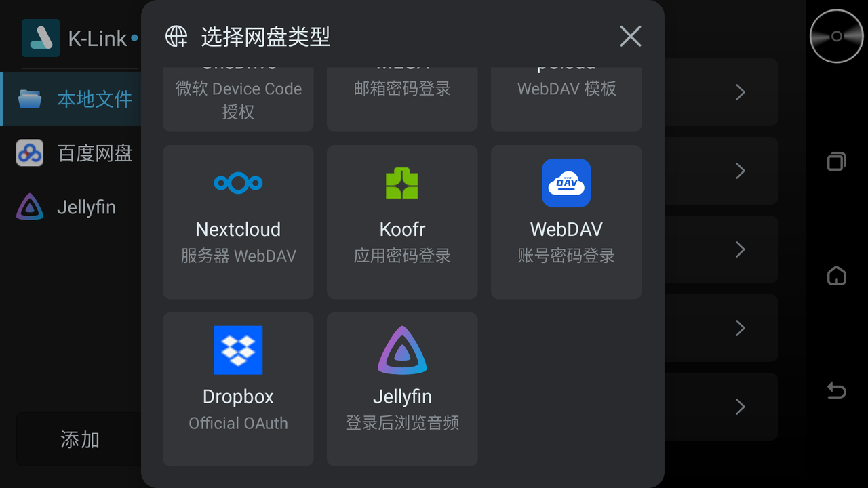The height and width of the screenshot is (488, 868).
Task: Click the Jellyfin sidebar icon
Action: (x=30, y=207)
